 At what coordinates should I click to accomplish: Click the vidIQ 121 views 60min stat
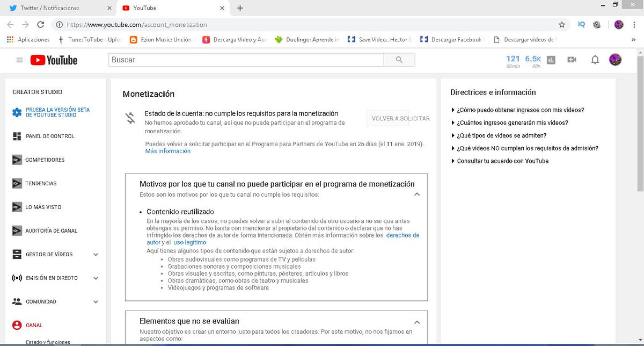point(513,61)
